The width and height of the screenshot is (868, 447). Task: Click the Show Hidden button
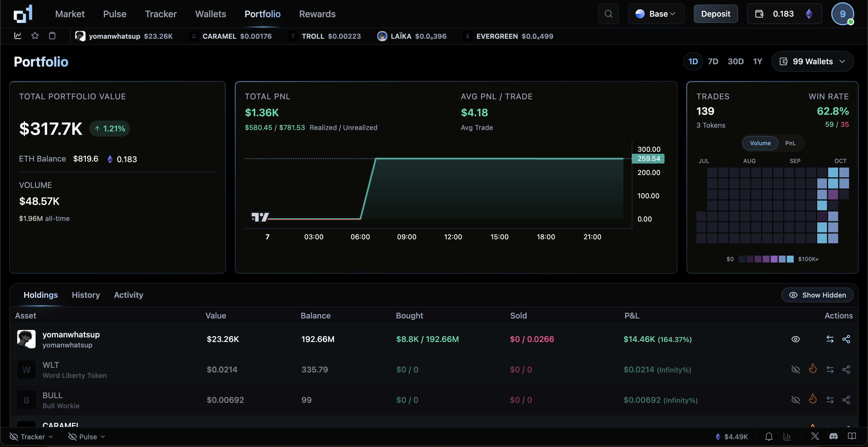(817, 295)
